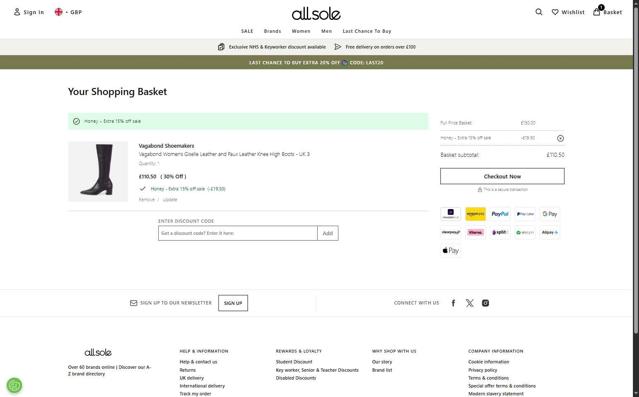Open the Disabled Discounts link
Image resolution: width=639 pixels, height=397 pixels.
pos(296,378)
